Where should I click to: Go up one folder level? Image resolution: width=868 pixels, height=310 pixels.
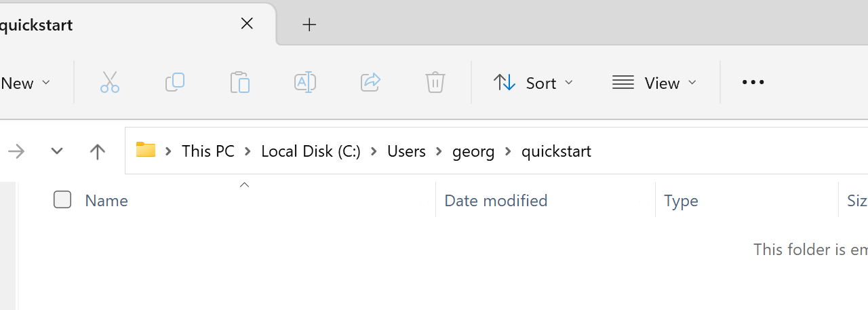pos(98,151)
